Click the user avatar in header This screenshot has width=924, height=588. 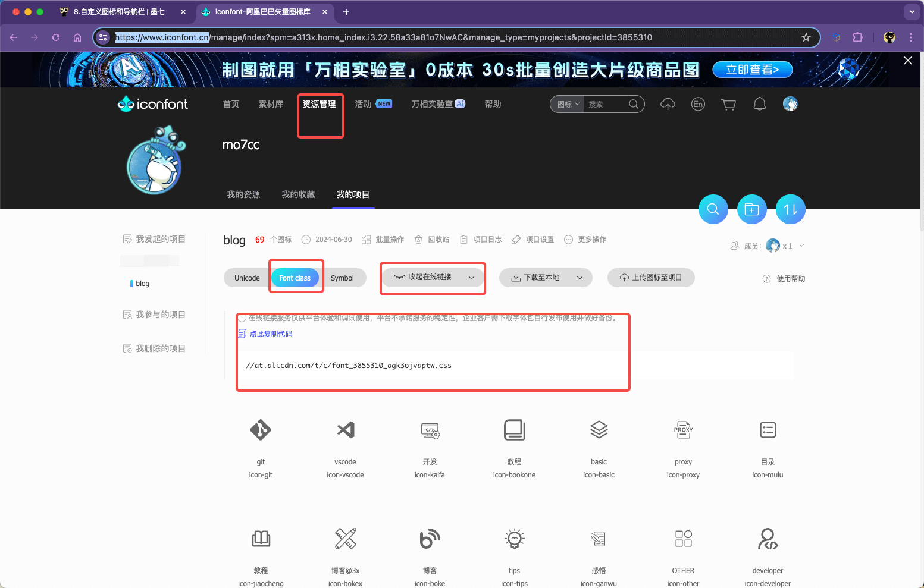pos(790,104)
